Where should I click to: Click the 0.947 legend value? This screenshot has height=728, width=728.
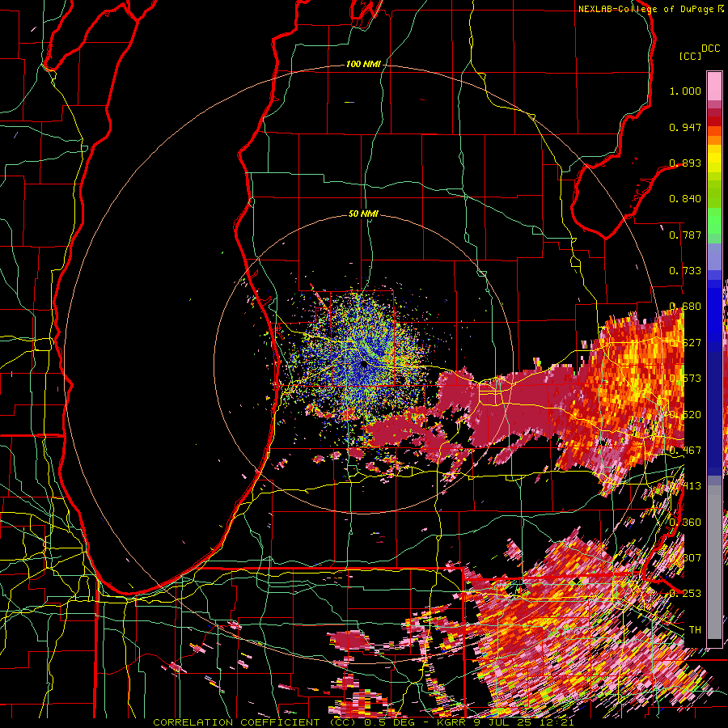(685, 127)
